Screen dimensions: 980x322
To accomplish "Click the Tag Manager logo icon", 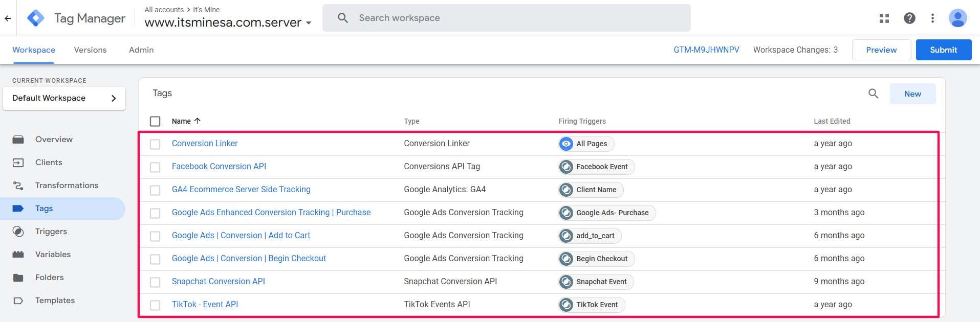I will click(35, 18).
